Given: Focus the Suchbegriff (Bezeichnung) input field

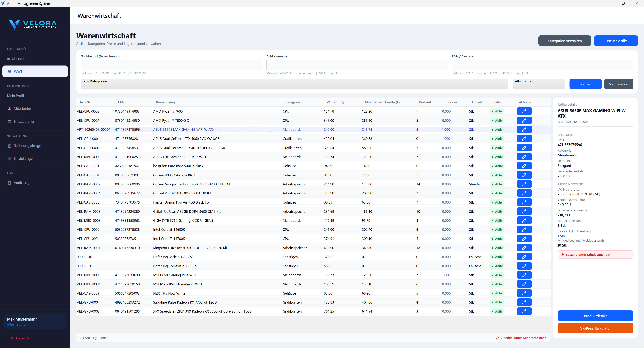Looking at the screenshot, I should [x=172, y=65].
